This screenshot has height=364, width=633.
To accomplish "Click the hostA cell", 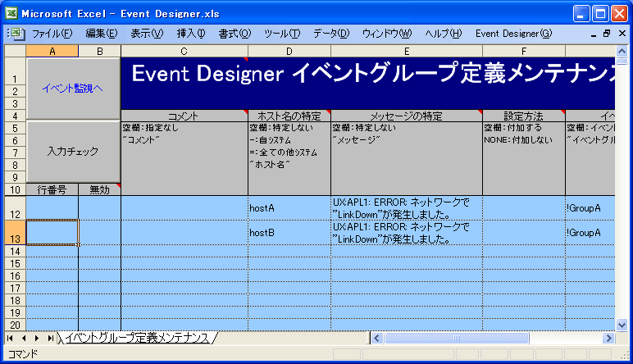I will (x=289, y=208).
